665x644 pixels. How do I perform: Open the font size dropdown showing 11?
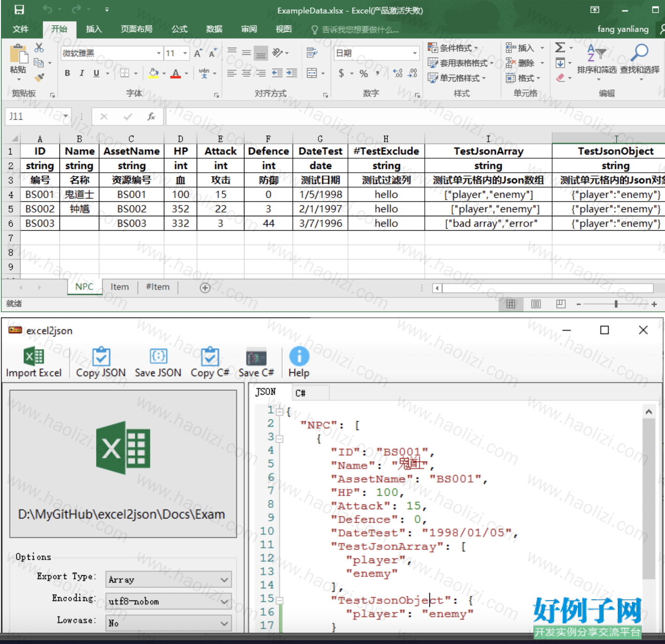[x=185, y=53]
